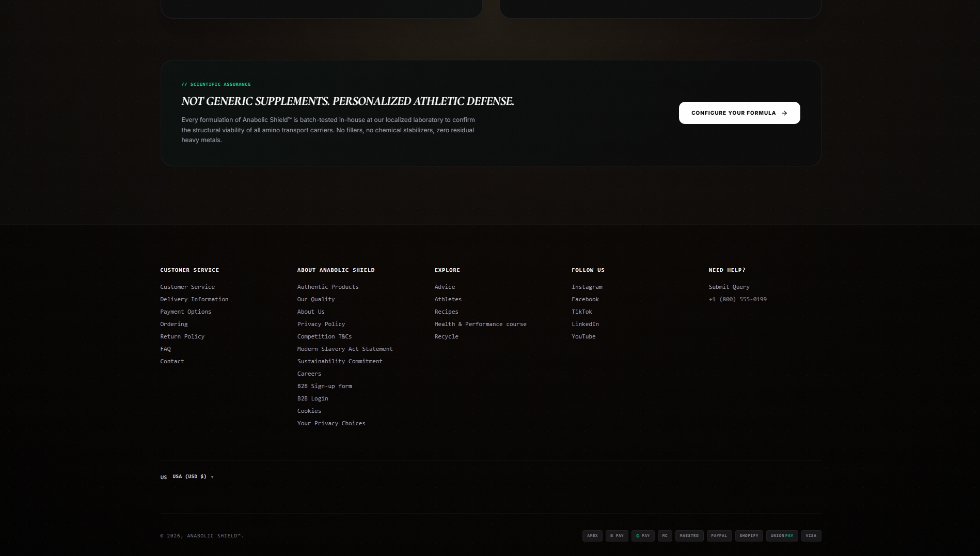Click the Maestro payment badge
Image resolution: width=980 pixels, height=556 pixels.
689,536
